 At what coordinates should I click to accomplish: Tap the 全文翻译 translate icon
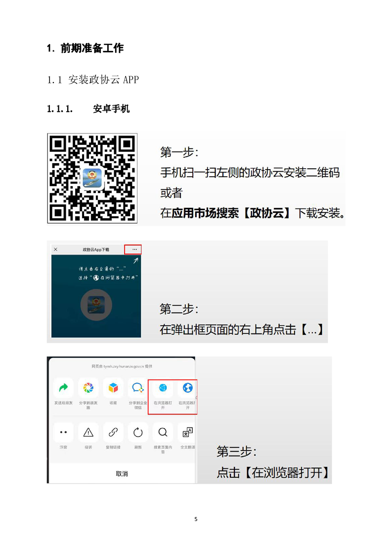pyautogui.click(x=187, y=432)
